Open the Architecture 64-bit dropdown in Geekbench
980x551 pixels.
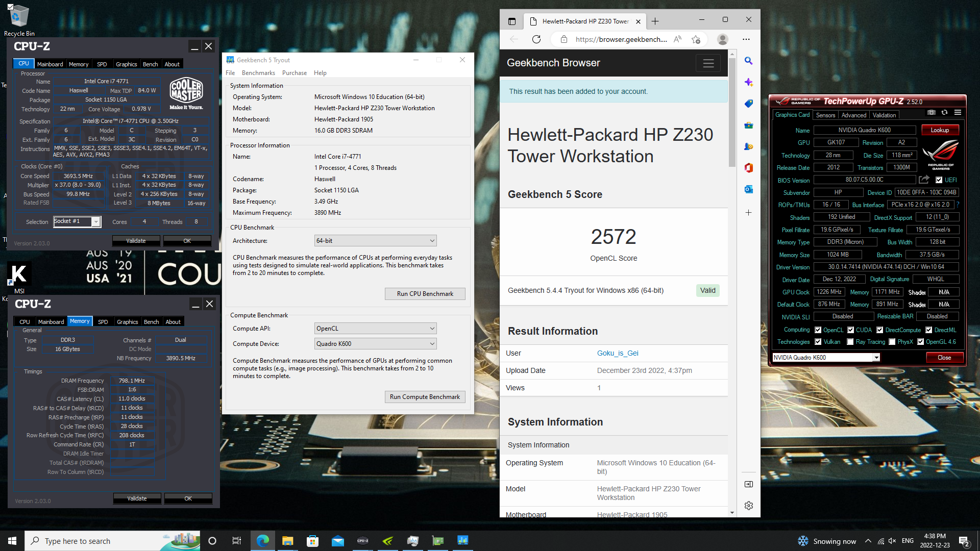pyautogui.click(x=375, y=241)
